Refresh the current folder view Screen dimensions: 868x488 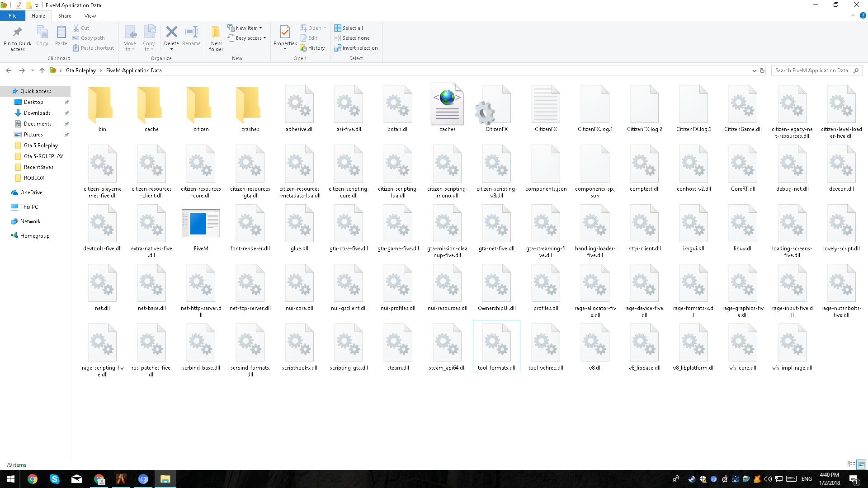(x=762, y=70)
